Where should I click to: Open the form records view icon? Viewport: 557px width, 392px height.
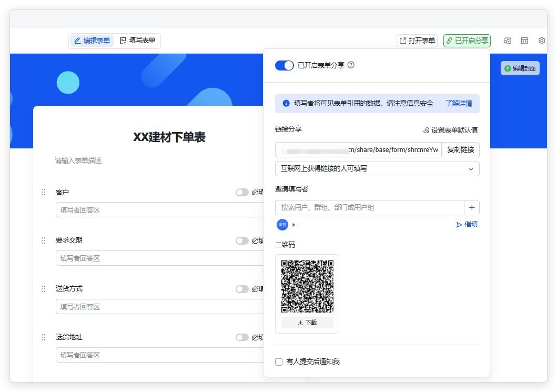click(x=507, y=41)
